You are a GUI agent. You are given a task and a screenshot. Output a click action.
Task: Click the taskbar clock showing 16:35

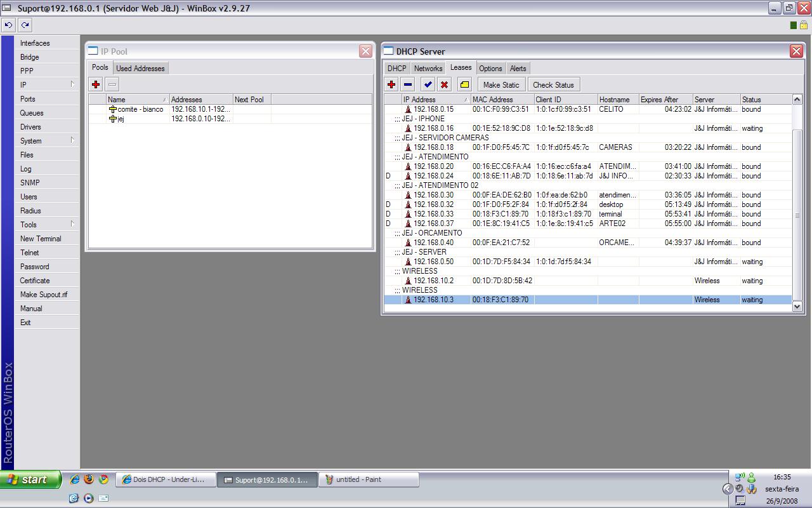point(782,477)
